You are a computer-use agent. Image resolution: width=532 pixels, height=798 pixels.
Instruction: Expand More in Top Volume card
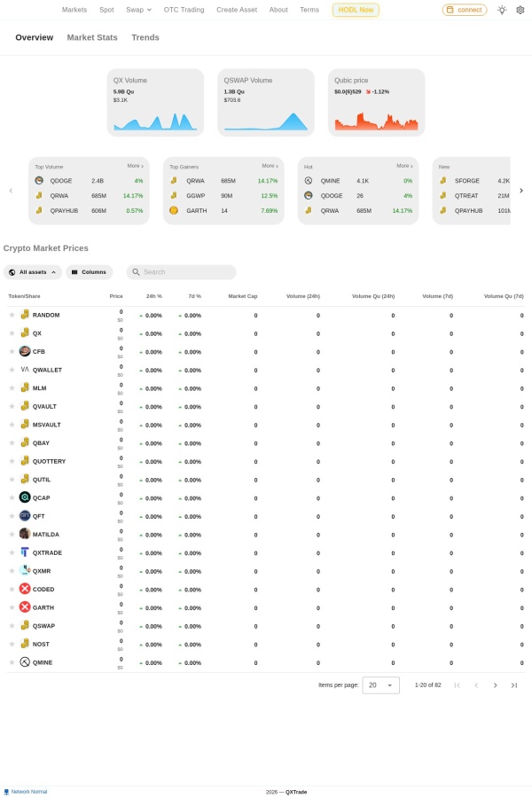tap(135, 166)
